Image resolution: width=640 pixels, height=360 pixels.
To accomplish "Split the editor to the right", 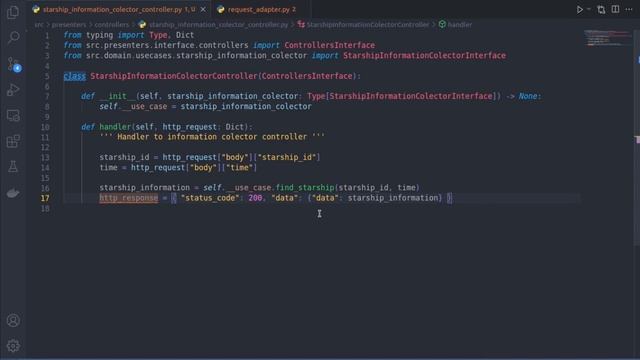I will pos(615,9).
